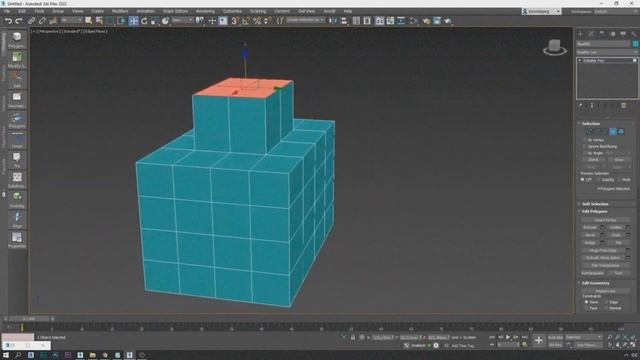The image size is (640, 360).
Task: Open the Help menu
Action: pos(347,11)
